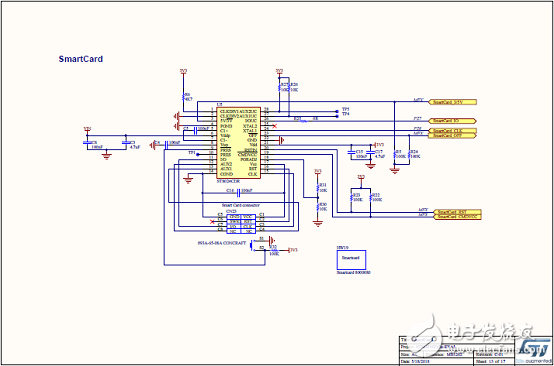
Task: Select the ST8024 IC chip body
Action: 238,143
